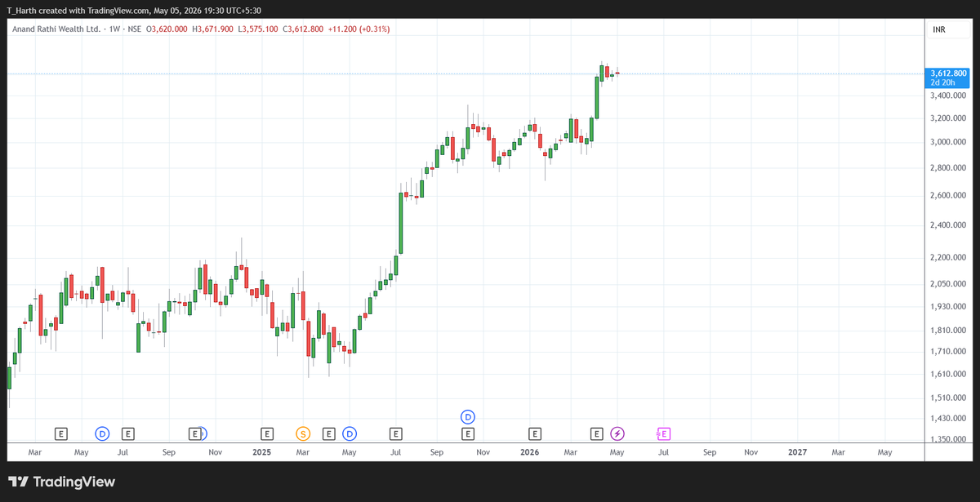Click the 1,350.000 price axis label
This screenshot has height=502, width=980.
click(x=948, y=439)
